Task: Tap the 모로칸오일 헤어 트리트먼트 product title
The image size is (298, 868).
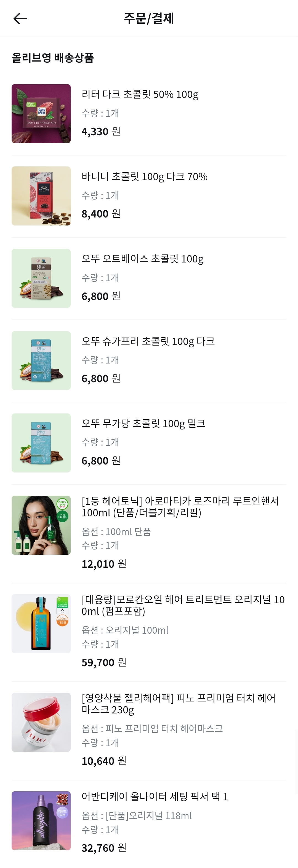Action: coord(183,605)
